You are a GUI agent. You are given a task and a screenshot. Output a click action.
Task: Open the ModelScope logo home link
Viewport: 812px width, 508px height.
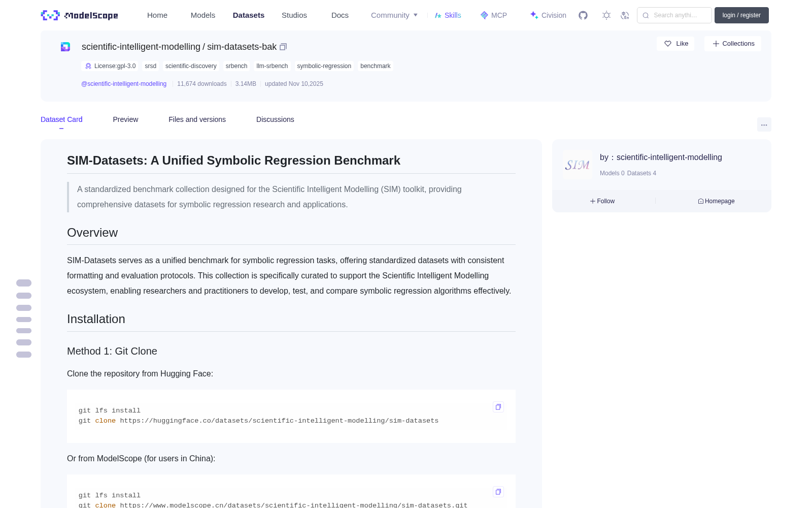click(x=79, y=15)
